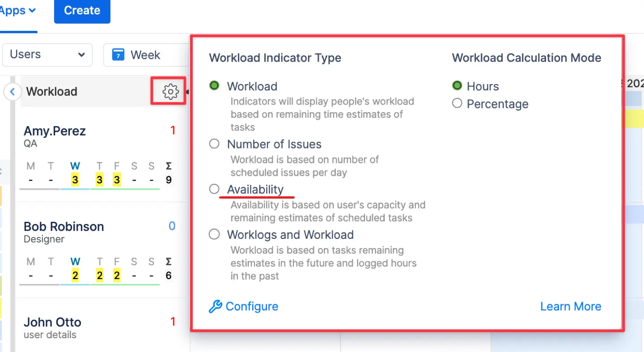Select Hours calculation mode
The image size is (644, 352).
(x=457, y=85)
